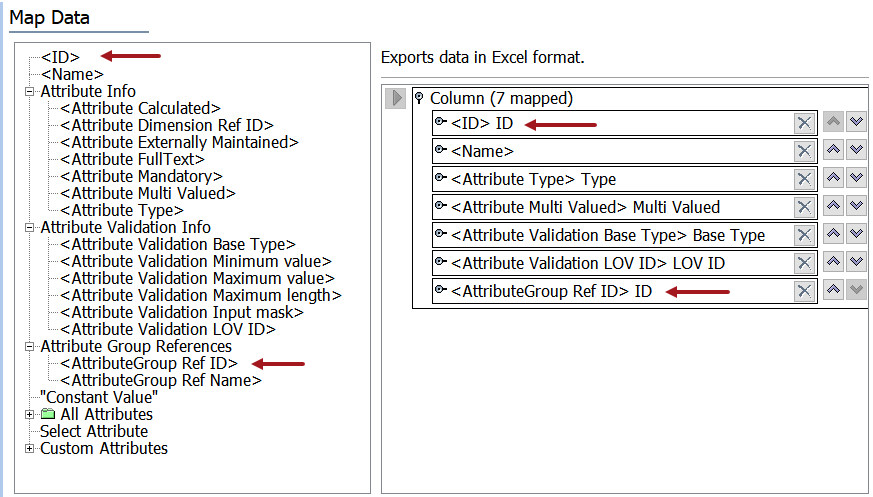873x497 pixels.
Task: Select <Attribute Mandatory> in the tree
Action: (141, 176)
